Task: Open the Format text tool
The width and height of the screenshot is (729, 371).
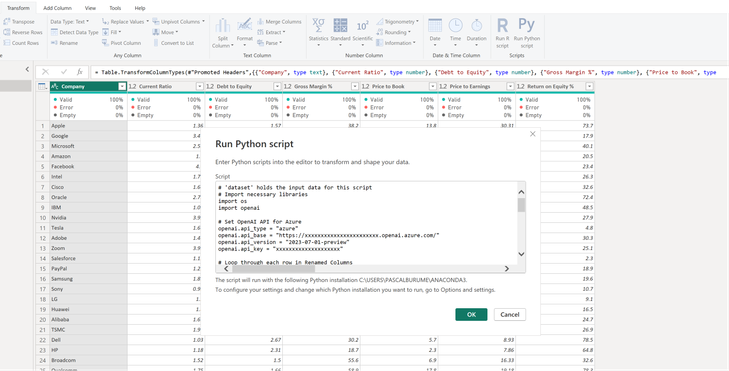Action: pyautogui.click(x=245, y=31)
